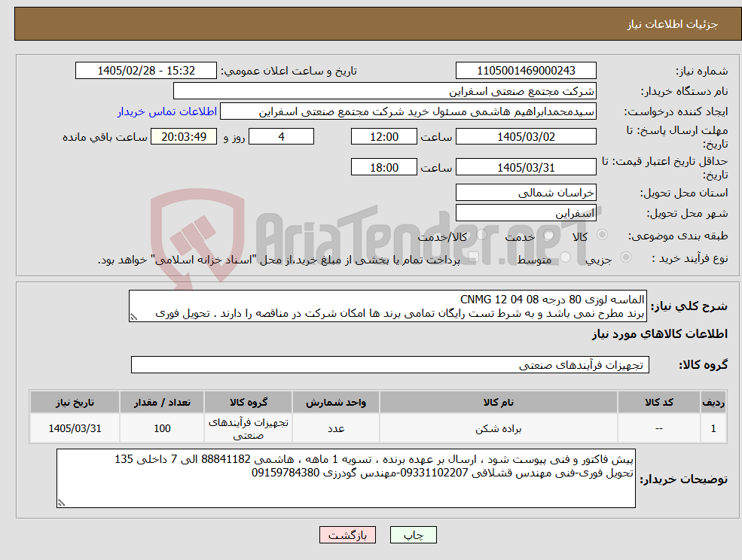
Task: Click the general description text area
Action: (x=387, y=306)
